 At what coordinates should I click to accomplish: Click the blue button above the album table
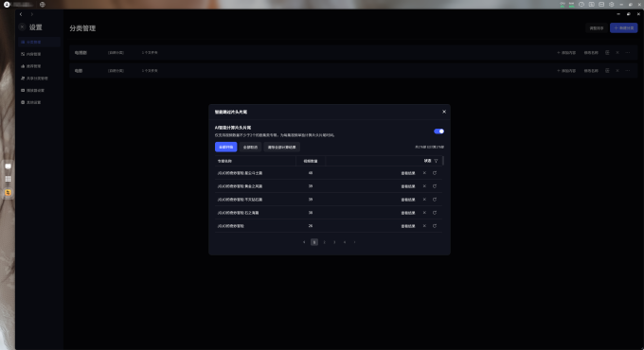point(226,147)
